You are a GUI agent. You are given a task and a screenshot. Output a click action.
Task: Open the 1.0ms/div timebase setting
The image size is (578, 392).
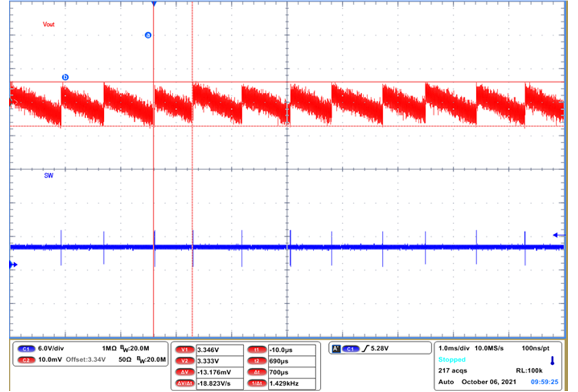pos(453,348)
